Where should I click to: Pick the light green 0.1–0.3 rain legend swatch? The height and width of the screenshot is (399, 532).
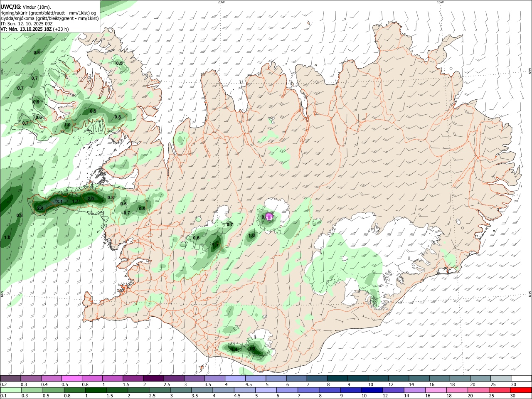[x=11, y=390]
